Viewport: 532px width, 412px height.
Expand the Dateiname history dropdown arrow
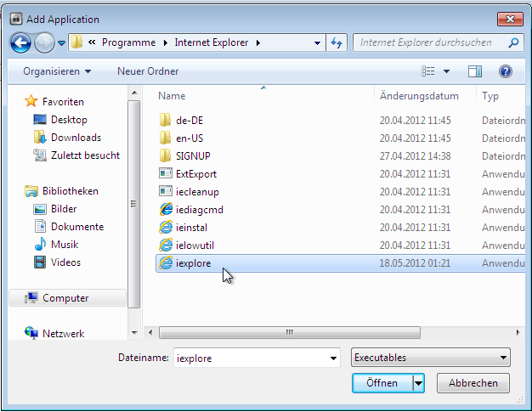tap(333, 358)
